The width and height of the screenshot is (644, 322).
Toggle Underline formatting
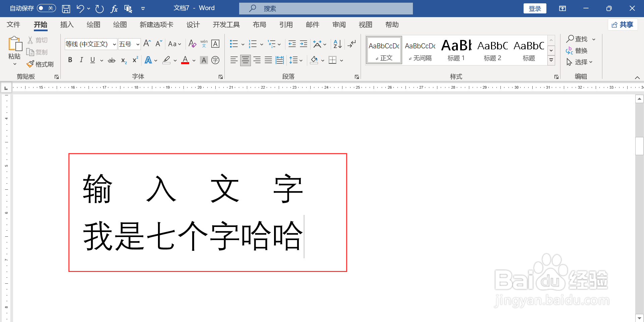pyautogui.click(x=93, y=60)
